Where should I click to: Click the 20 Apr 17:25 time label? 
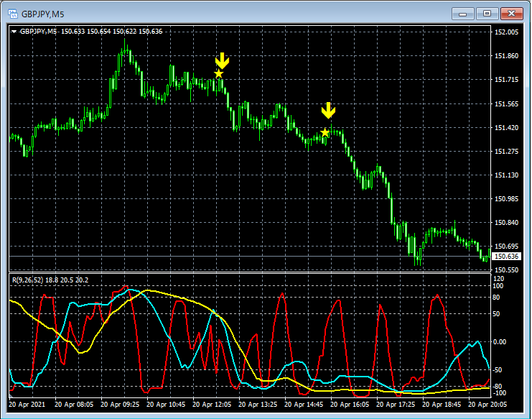click(396, 405)
